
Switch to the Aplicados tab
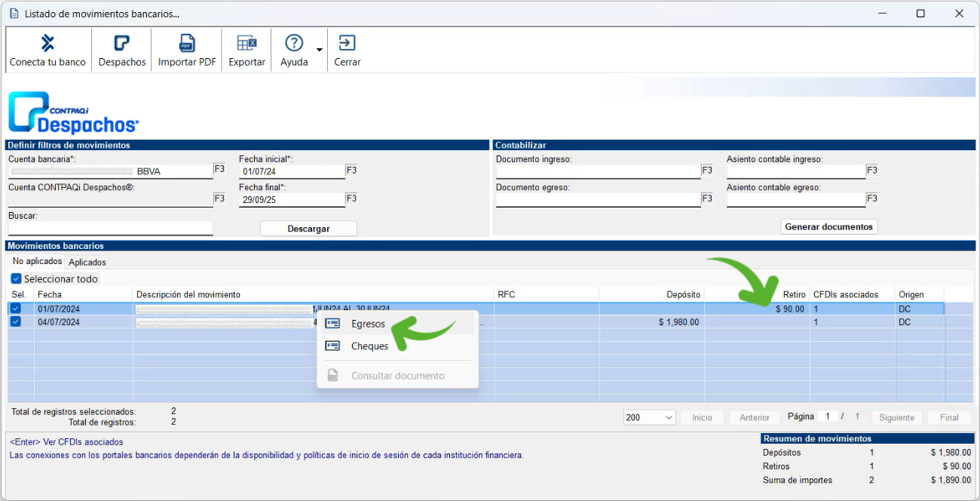coord(87,263)
